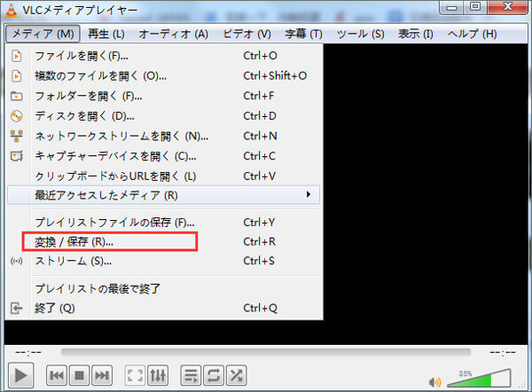The height and width of the screenshot is (392, 532).
Task: Expand 最近アクセスしたメディア (R) submenu
Action: (x=163, y=195)
